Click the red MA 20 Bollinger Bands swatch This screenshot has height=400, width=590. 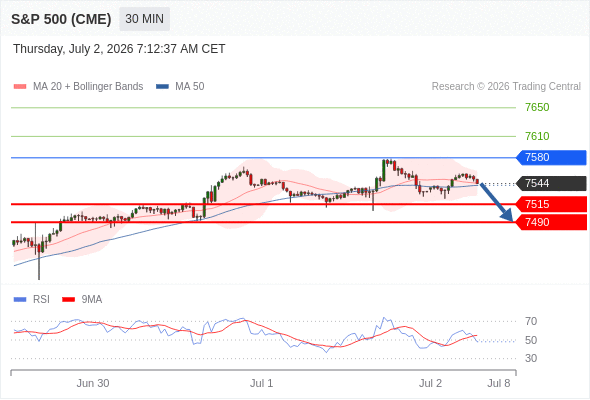20,87
